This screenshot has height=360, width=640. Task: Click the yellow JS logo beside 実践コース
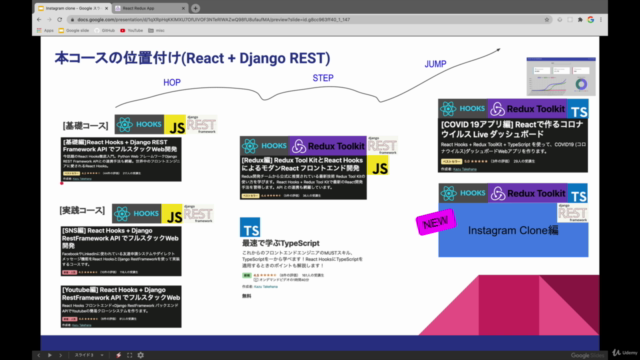172,214
